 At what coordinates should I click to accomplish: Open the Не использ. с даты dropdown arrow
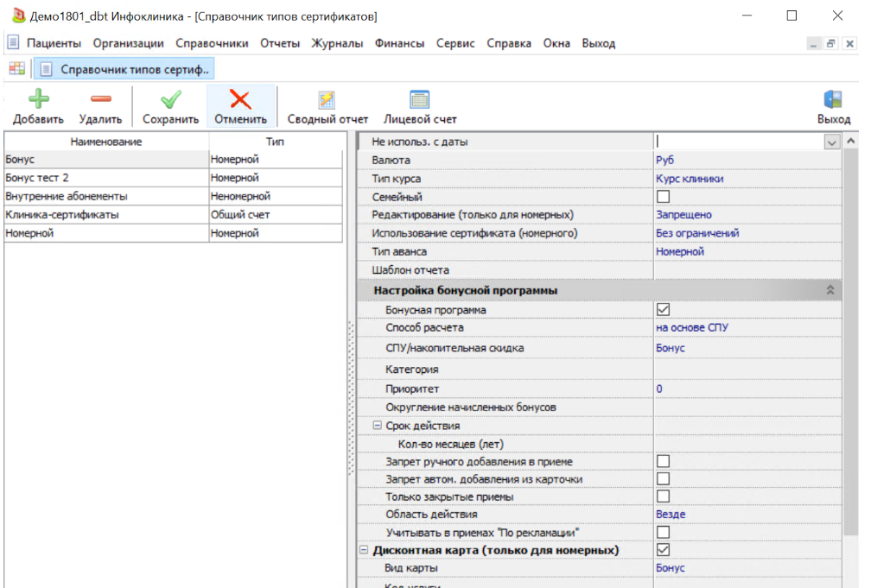pos(831,142)
